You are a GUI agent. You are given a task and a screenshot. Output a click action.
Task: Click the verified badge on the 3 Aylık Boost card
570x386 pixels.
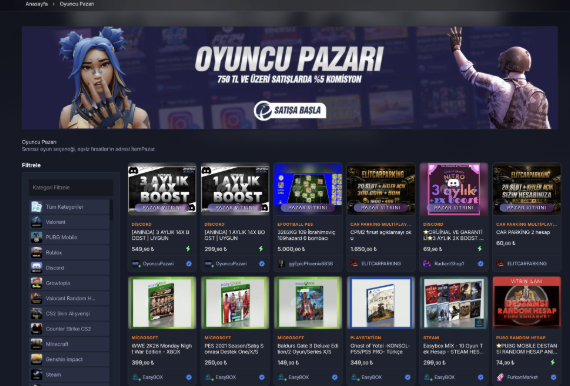coord(189,264)
